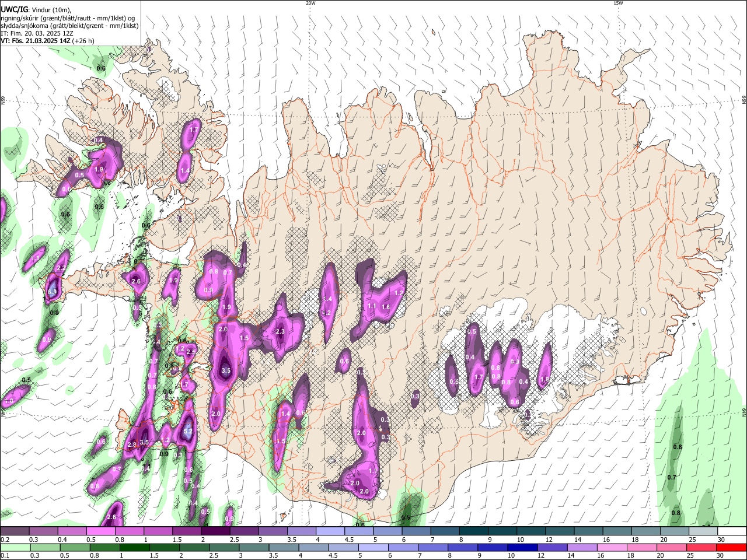Pick top-row legend swatch between 20 and 25

675,531
